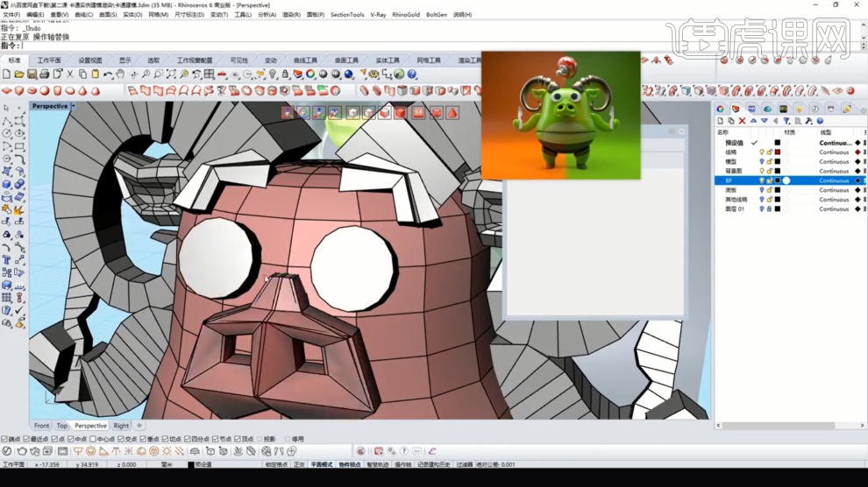
Task: Toggle 交点 osnap checkbox
Action: point(121,439)
